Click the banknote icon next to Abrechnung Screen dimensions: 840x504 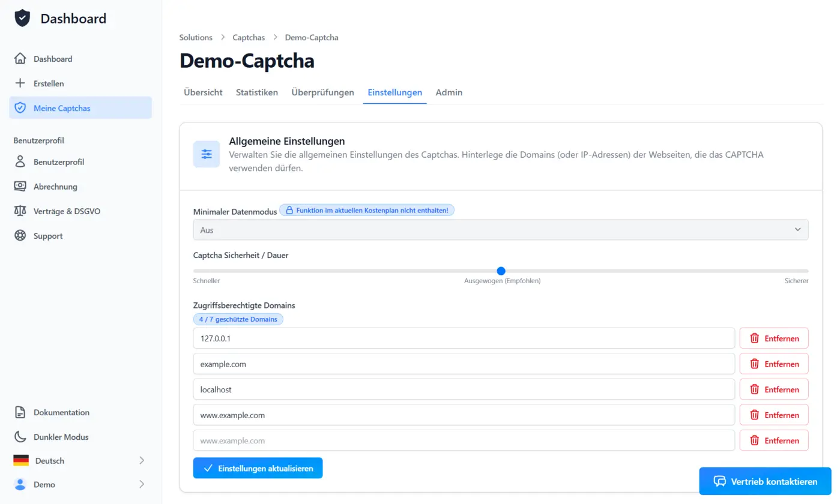[x=20, y=187]
